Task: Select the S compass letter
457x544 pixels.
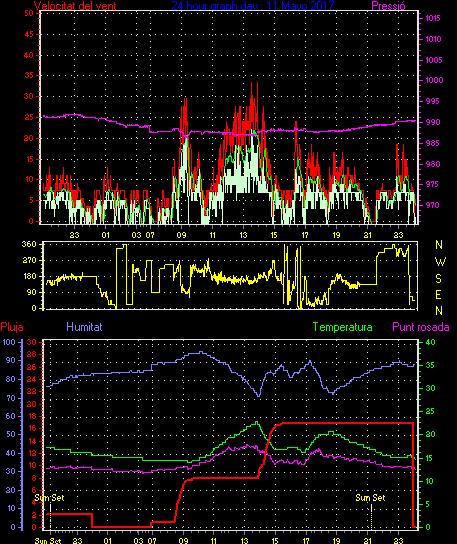Action: 439,278
